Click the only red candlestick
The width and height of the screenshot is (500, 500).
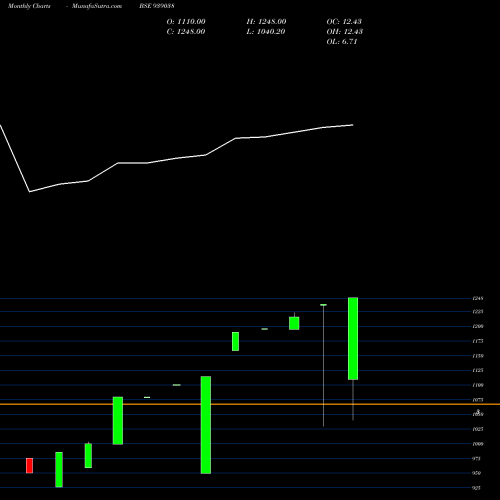(x=29, y=465)
